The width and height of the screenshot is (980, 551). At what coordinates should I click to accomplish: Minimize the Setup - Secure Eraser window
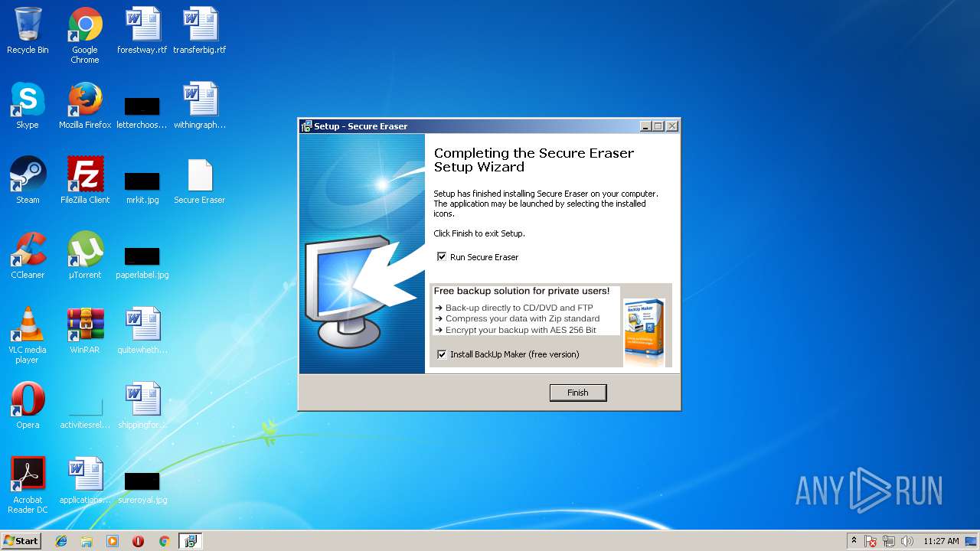pos(645,126)
